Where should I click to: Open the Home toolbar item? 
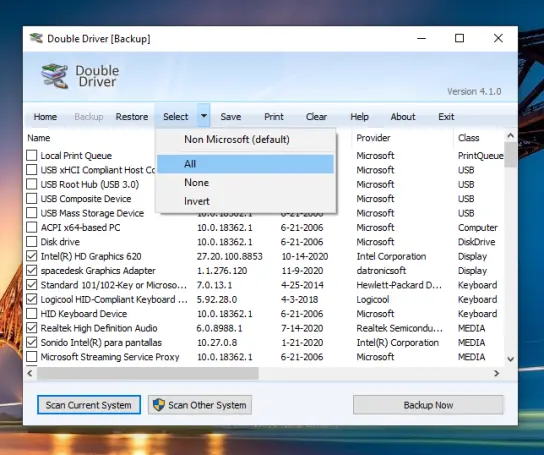click(x=45, y=117)
